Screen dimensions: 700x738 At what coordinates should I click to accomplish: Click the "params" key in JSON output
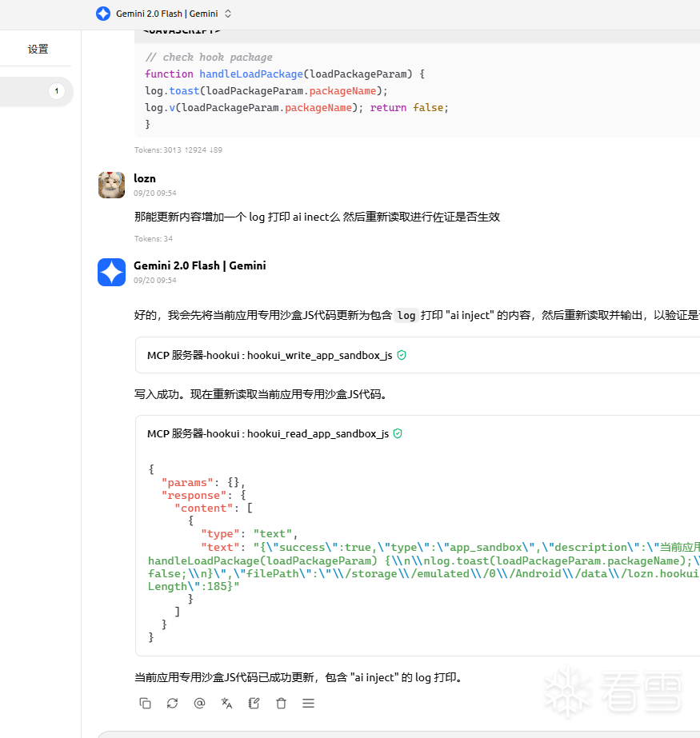(x=187, y=482)
